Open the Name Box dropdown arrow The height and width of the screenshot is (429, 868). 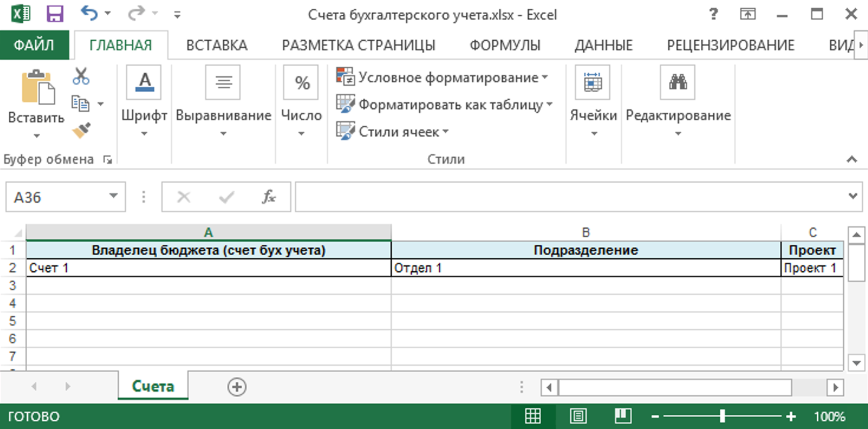pos(113,197)
